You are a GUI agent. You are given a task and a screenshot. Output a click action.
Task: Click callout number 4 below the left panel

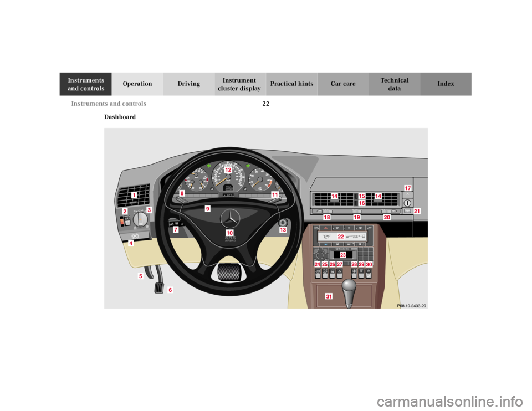tap(131, 243)
